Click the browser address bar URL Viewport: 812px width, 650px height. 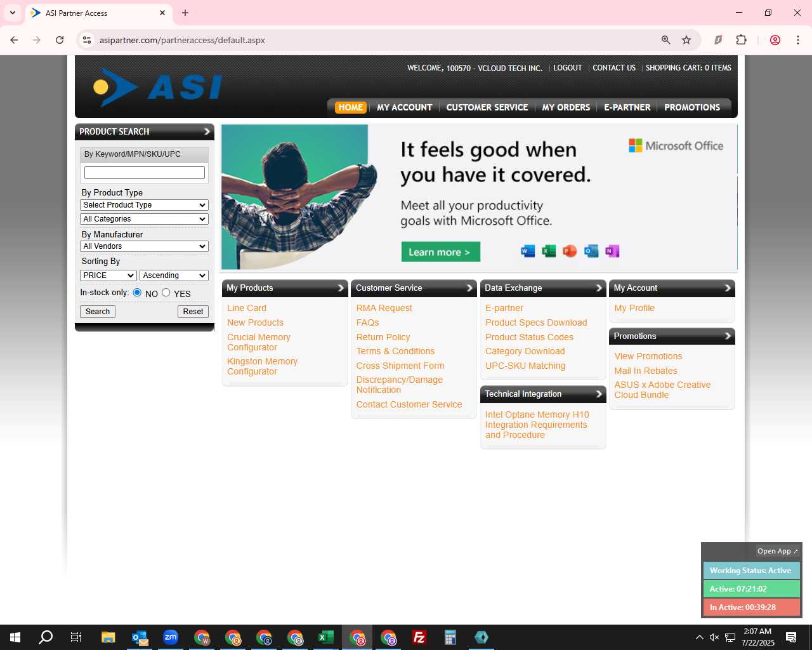click(182, 40)
